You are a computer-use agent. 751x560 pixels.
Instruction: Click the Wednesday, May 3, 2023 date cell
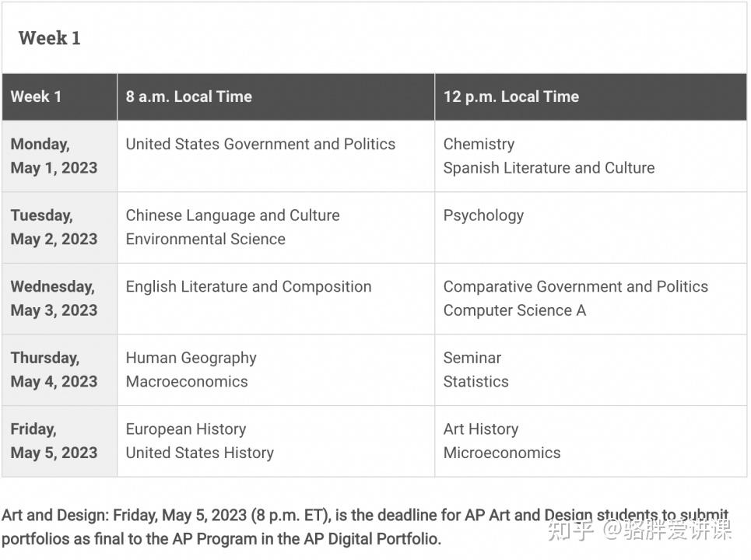(x=54, y=298)
